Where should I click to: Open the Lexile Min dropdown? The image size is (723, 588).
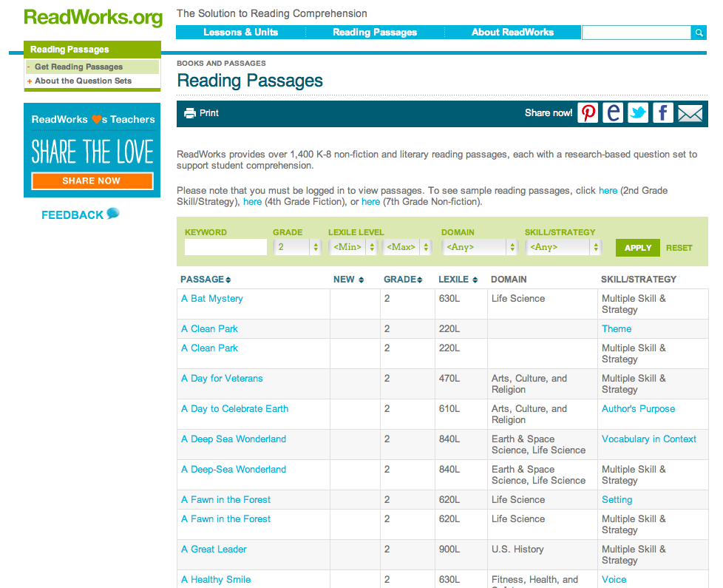(x=353, y=247)
